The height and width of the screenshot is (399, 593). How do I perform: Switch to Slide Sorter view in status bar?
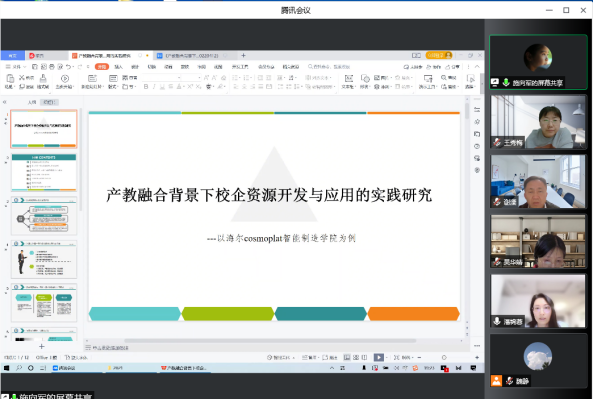pos(356,357)
